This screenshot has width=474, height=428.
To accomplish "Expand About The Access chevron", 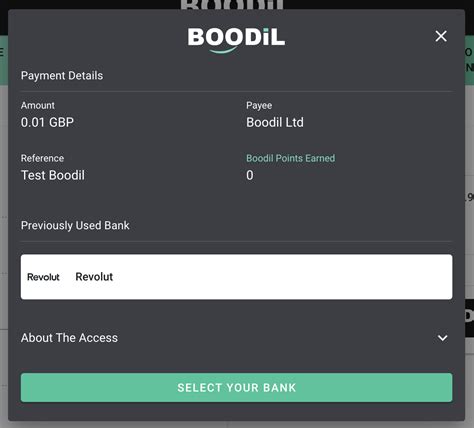I will (x=442, y=338).
